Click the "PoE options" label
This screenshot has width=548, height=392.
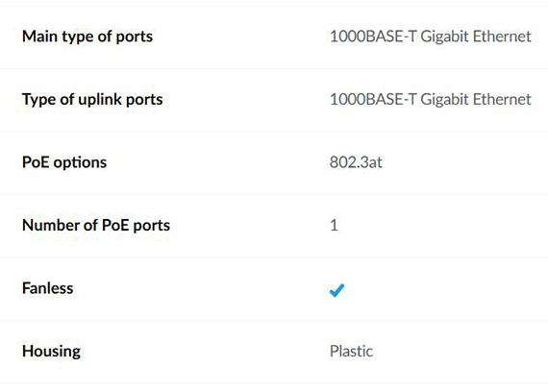pos(64,162)
